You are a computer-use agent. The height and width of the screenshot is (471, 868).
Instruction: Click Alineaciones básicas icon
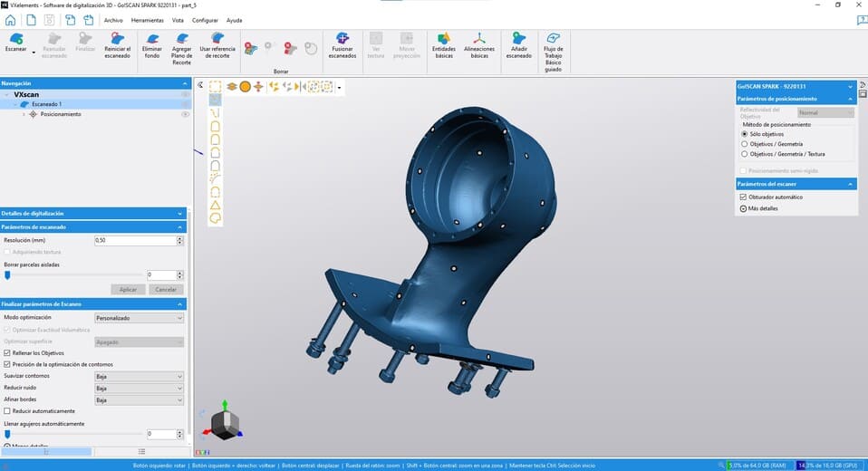tap(479, 39)
